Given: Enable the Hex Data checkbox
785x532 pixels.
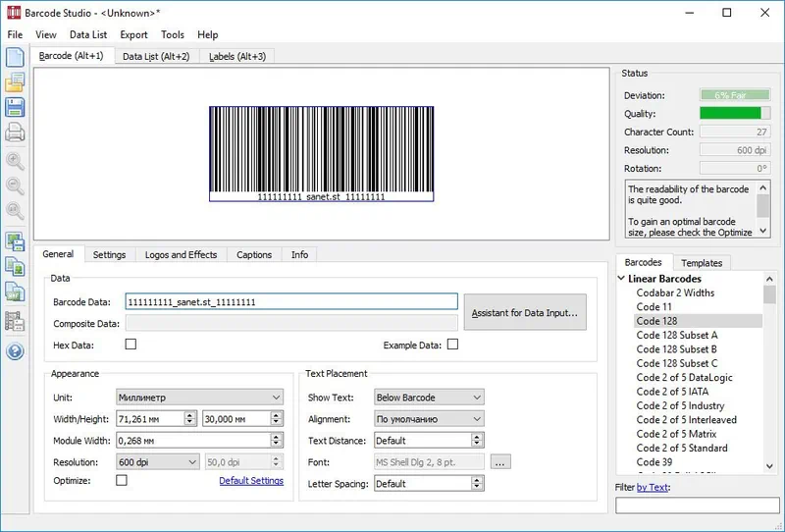Looking at the screenshot, I should (131, 345).
